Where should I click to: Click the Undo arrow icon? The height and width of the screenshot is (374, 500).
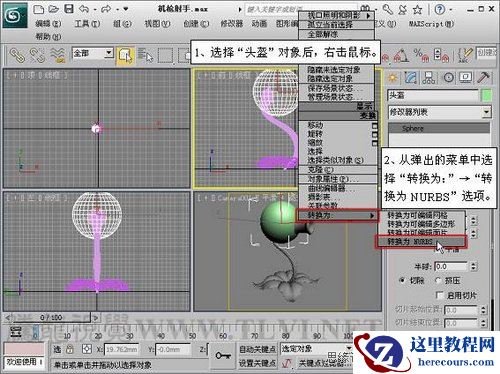click(84, 9)
